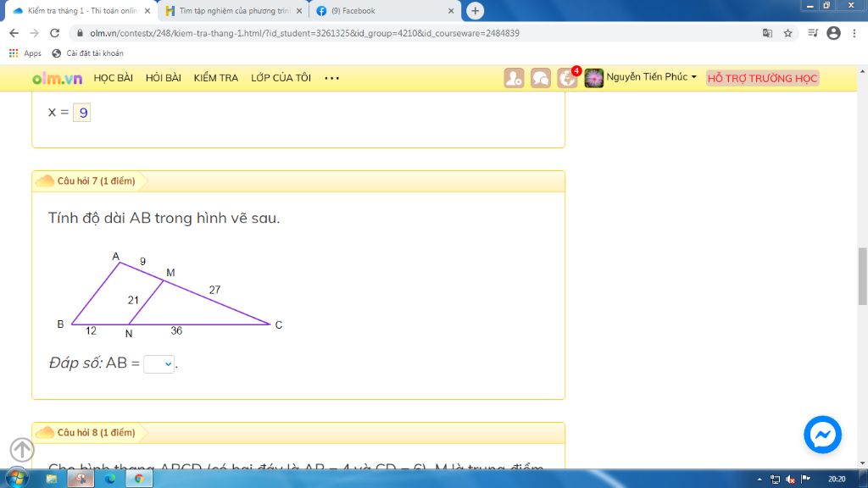Open the 'Cài đặt tài khoản' bookmark

pos(87,53)
